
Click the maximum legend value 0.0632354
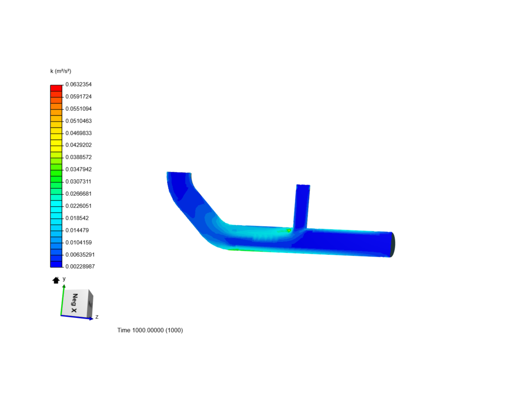pyautogui.click(x=79, y=84)
